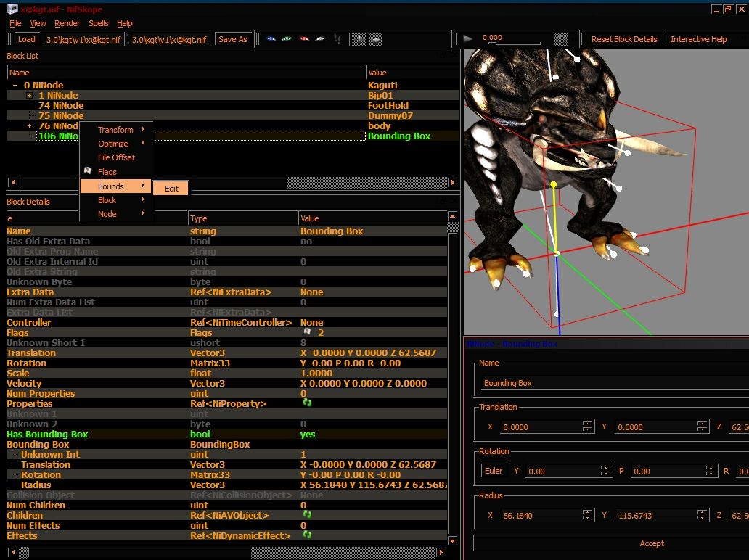
Task: Click the Save As button
Action: click(x=233, y=39)
